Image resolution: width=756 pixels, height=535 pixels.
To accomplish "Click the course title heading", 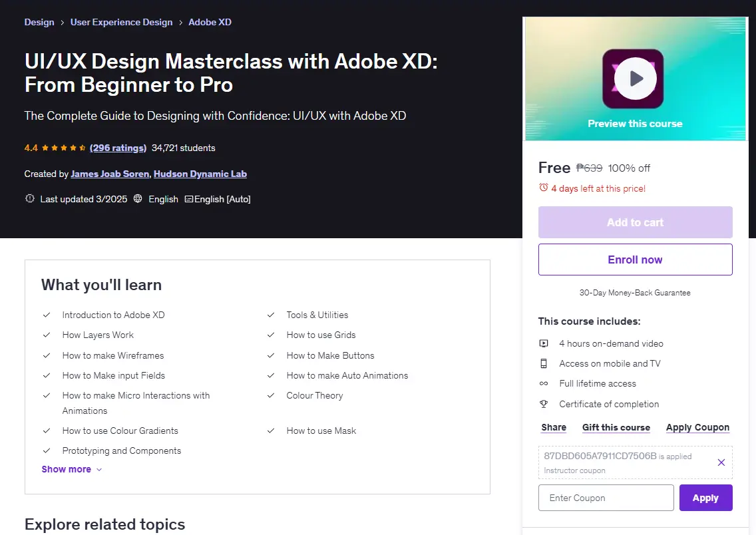I will [231, 73].
